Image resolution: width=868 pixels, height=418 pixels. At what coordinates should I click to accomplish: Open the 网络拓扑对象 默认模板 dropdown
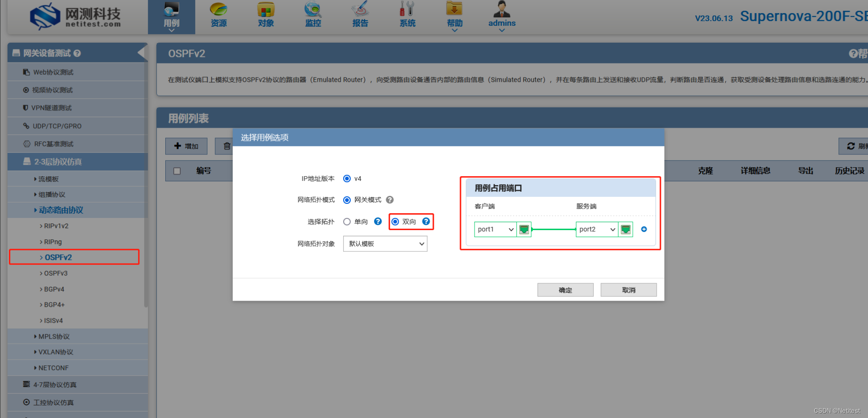[x=385, y=244]
